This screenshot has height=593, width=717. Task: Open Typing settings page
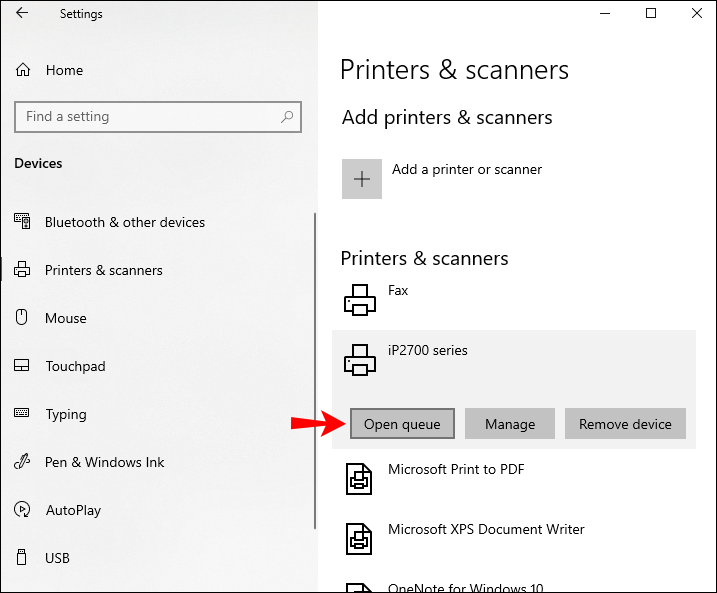(x=66, y=414)
